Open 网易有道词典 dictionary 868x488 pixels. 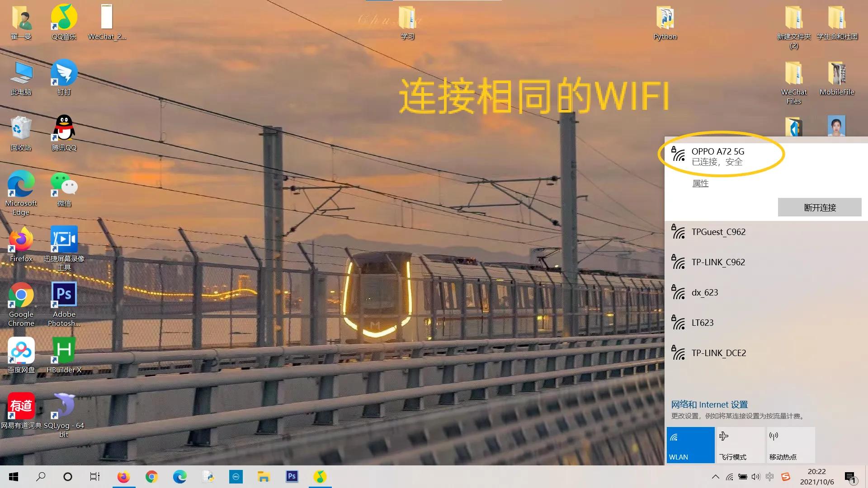[x=20, y=407]
